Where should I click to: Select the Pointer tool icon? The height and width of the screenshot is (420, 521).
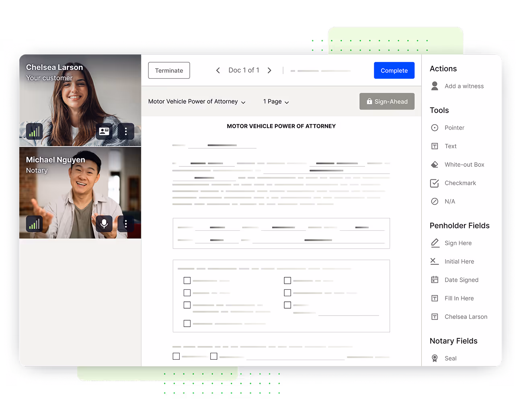435,128
